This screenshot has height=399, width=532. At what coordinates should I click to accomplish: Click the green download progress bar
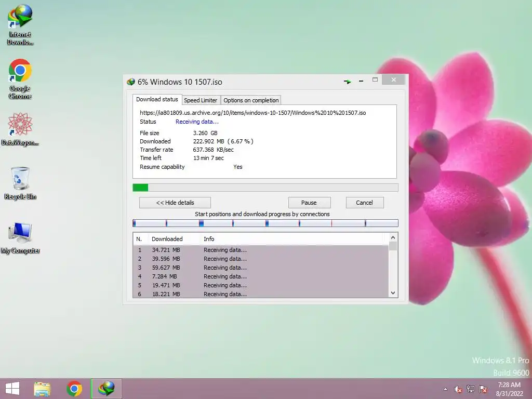[265, 187]
